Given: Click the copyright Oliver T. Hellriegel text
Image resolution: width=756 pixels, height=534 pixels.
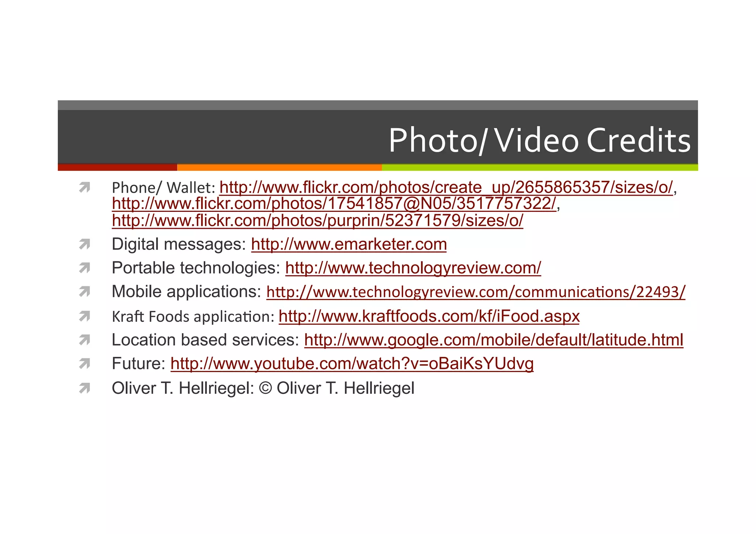Looking at the screenshot, I should (337, 388).
